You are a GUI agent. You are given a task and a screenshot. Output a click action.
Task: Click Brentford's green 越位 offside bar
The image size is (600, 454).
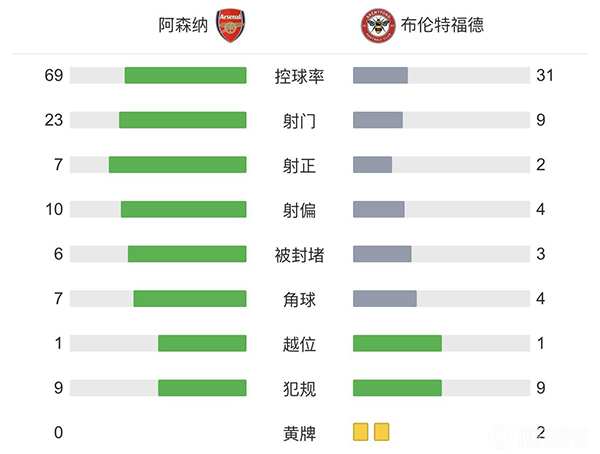pyautogui.click(x=397, y=343)
